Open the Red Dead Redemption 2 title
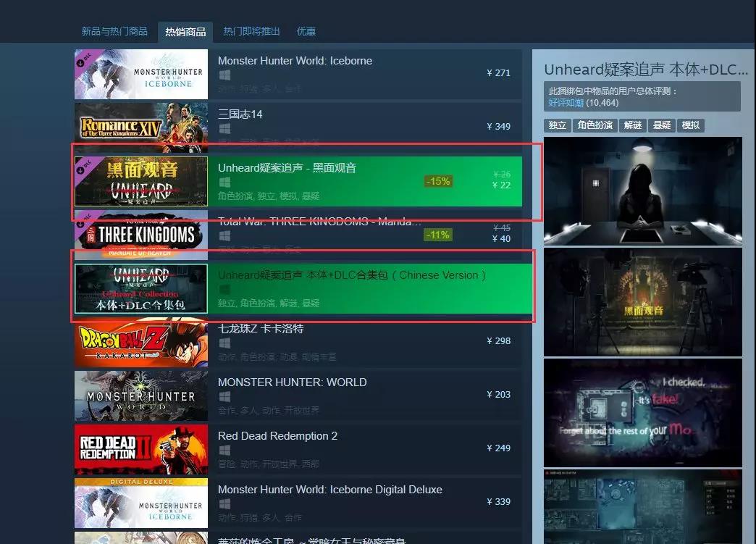Viewport: 756px width, 544px height. 278,436
